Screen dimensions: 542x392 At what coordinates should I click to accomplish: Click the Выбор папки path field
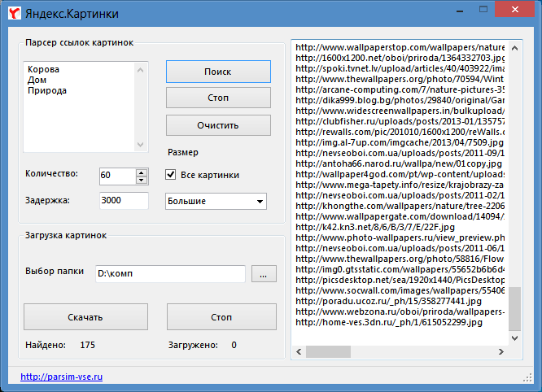tap(170, 274)
